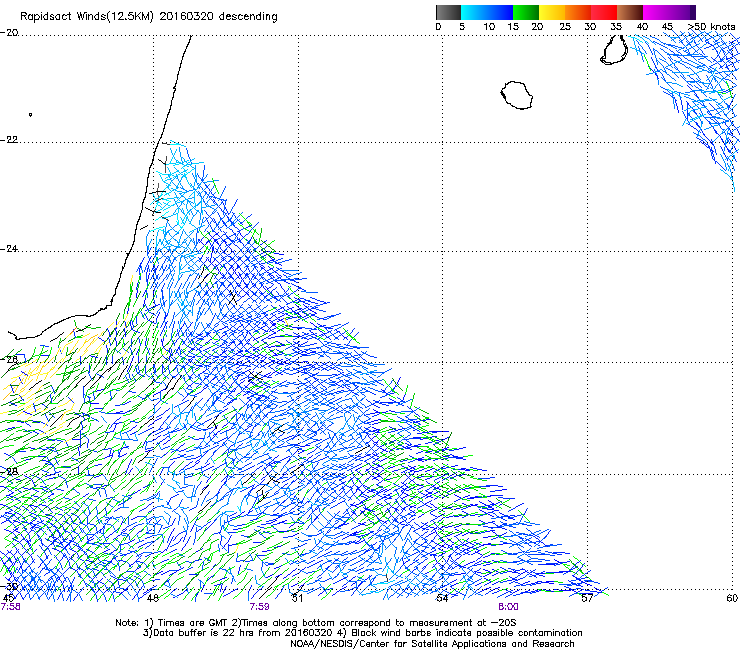Screen dimensions: 740x650
Task: Click the purple '7:59' time marker
Action: [x=260, y=607]
